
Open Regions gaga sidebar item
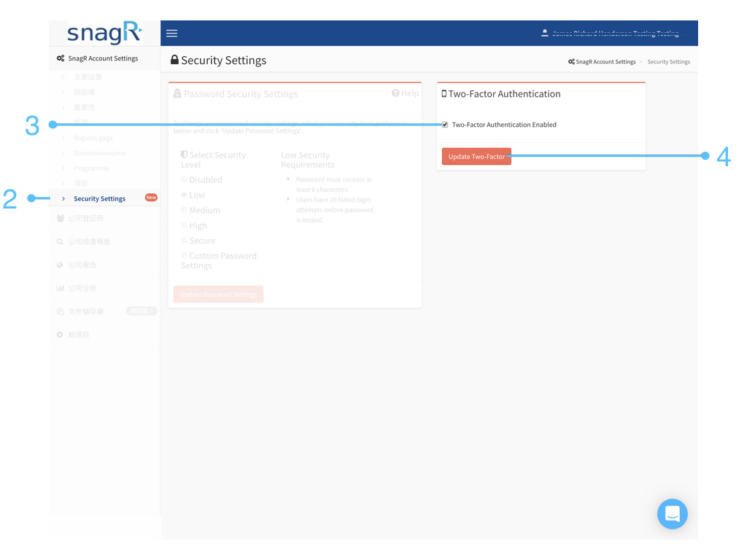point(93,138)
